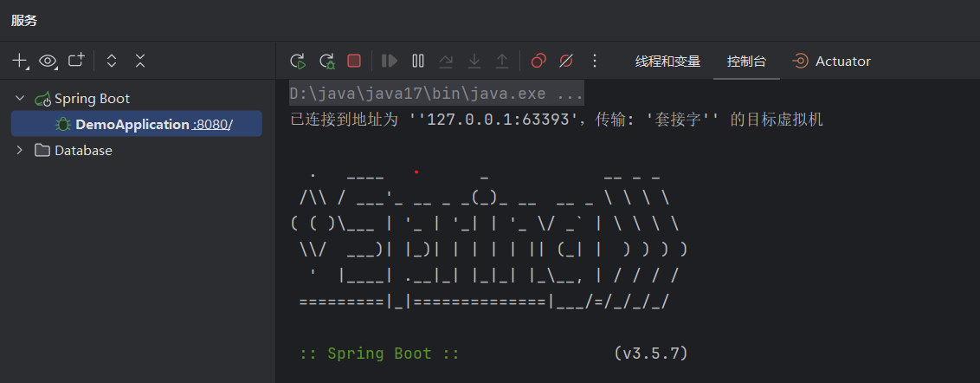Viewport: 980px width, 383px height.
Task: Pause the program execution
Action: coord(418,61)
